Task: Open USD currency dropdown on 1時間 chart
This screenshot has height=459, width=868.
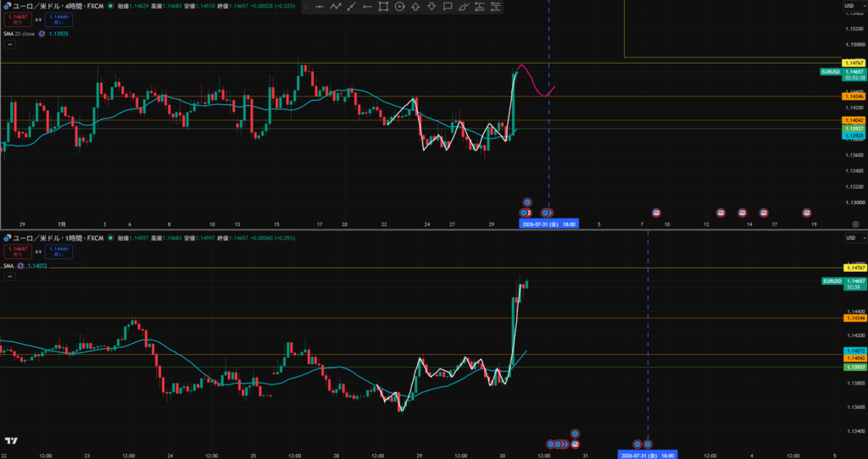Action: 854,238
